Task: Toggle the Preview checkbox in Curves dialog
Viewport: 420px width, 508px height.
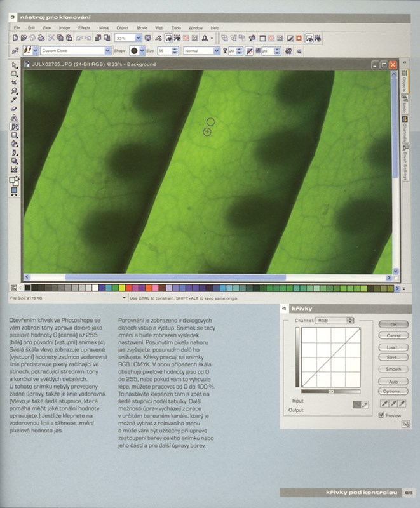Action: pos(381,415)
